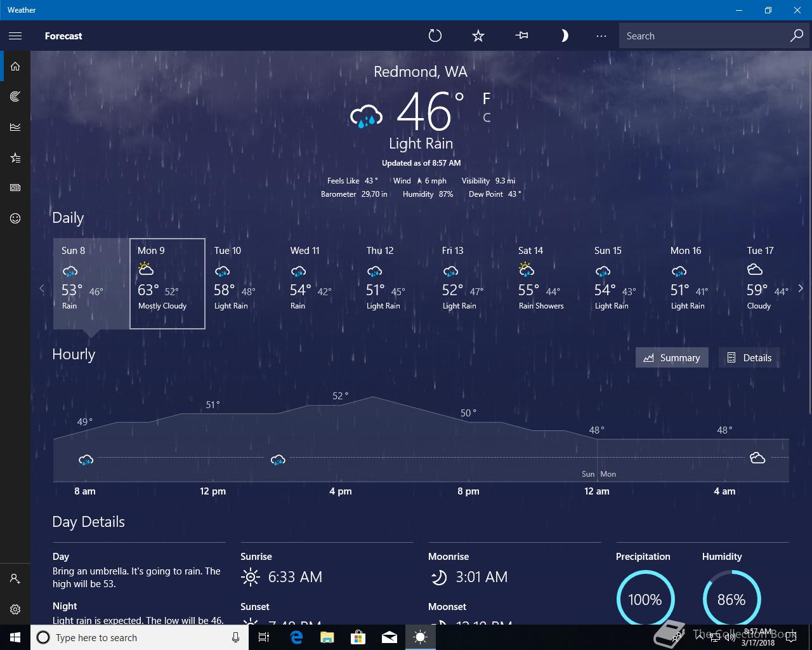
Task: Open News section in sidebar
Action: [x=15, y=188]
